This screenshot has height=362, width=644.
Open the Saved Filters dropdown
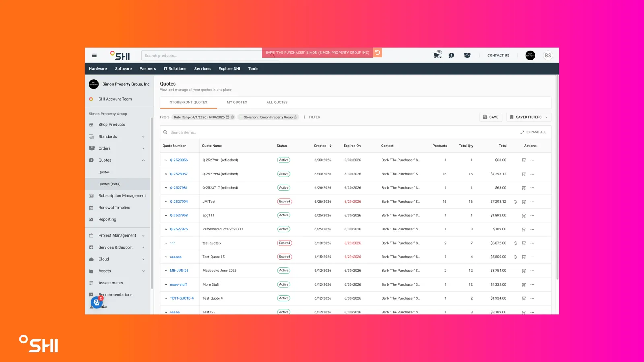coord(529,117)
